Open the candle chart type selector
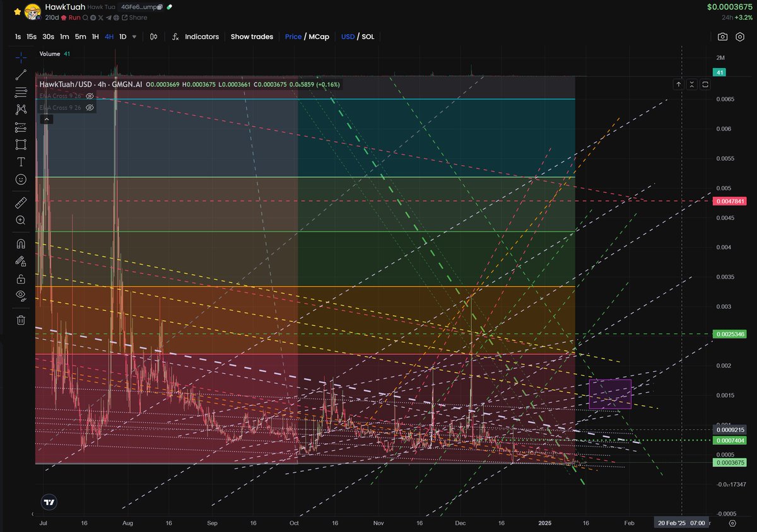The height and width of the screenshot is (532, 757). coord(153,37)
